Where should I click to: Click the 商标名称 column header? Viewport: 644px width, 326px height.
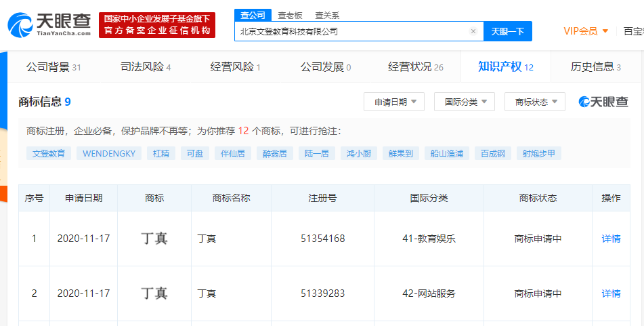click(231, 198)
